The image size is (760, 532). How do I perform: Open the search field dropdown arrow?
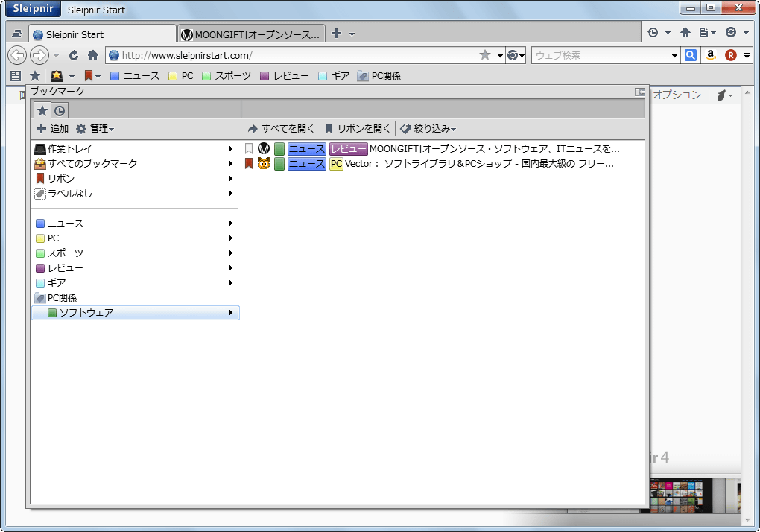674,56
